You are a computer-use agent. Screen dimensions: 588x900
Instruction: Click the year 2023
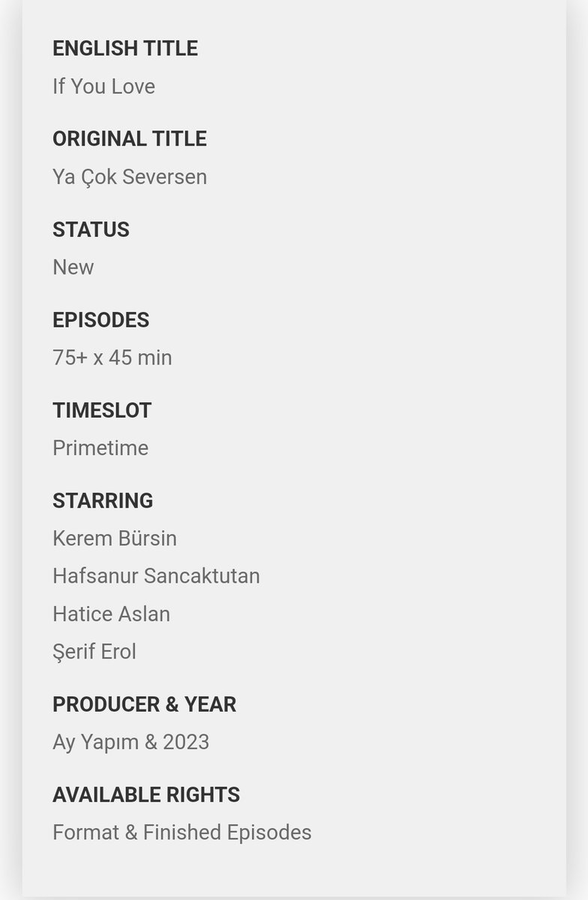click(x=185, y=742)
